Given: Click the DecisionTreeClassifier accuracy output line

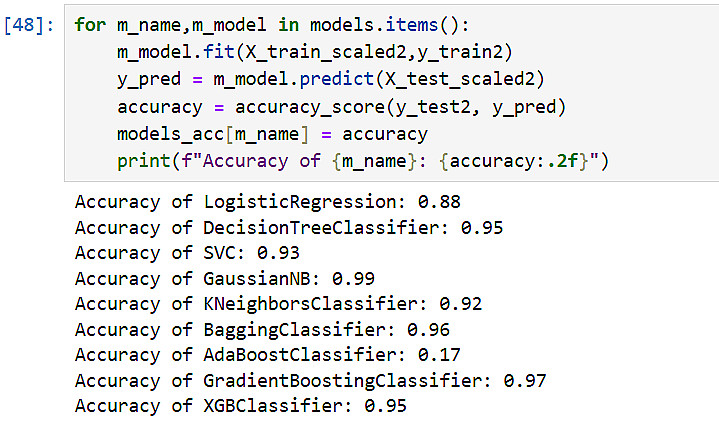Looking at the screenshot, I should click(289, 227).
